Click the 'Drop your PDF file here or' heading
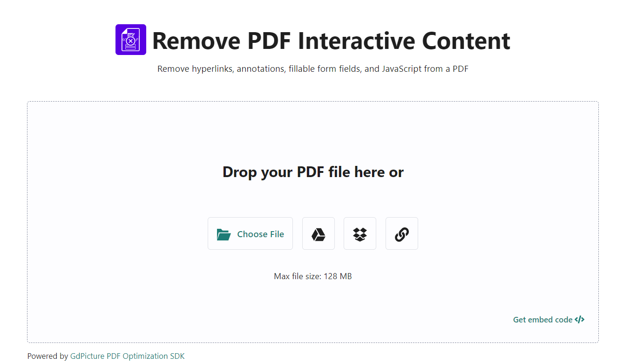Image resolution: width=644 pixels, height=363 pixels. [313, 172]
